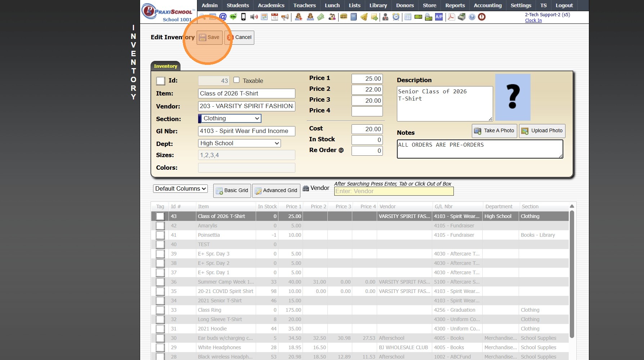Tag the Poinsettia row checkbox
The height and width of the screenshot is (360, 644).
(x=160, y=235)
